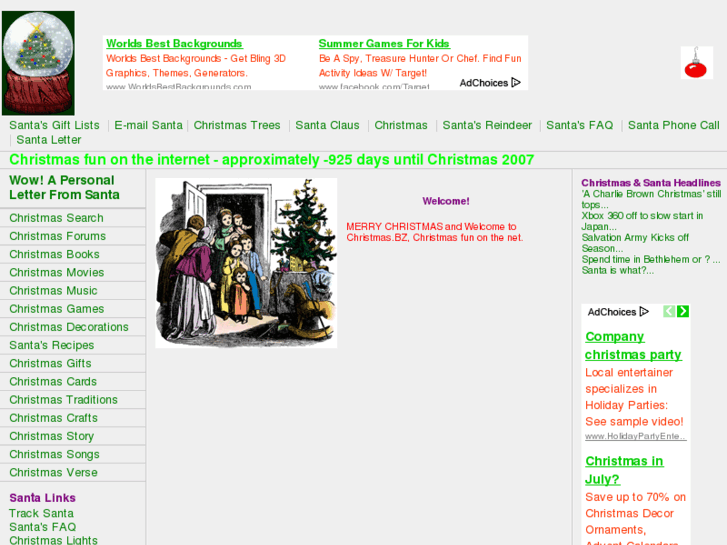Open Wow! A Personal Letter From Santa
The height and width of the screenshot is (545, 727).
64,187
